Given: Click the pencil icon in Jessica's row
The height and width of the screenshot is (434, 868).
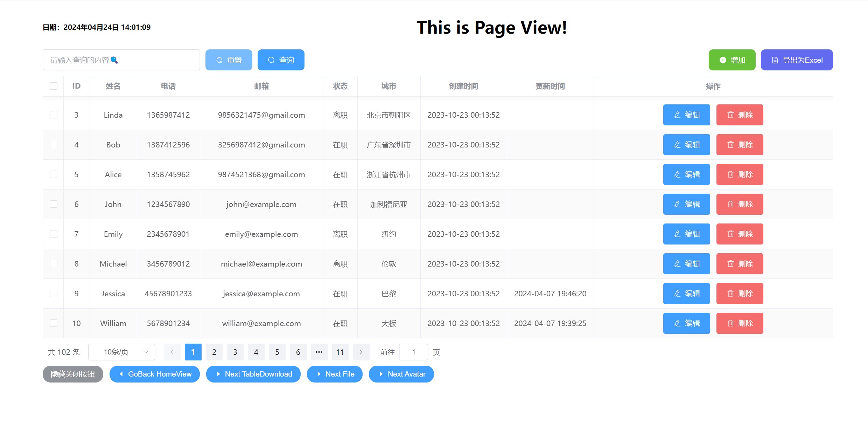Looking at the screenshot, I should click(677, 294).
